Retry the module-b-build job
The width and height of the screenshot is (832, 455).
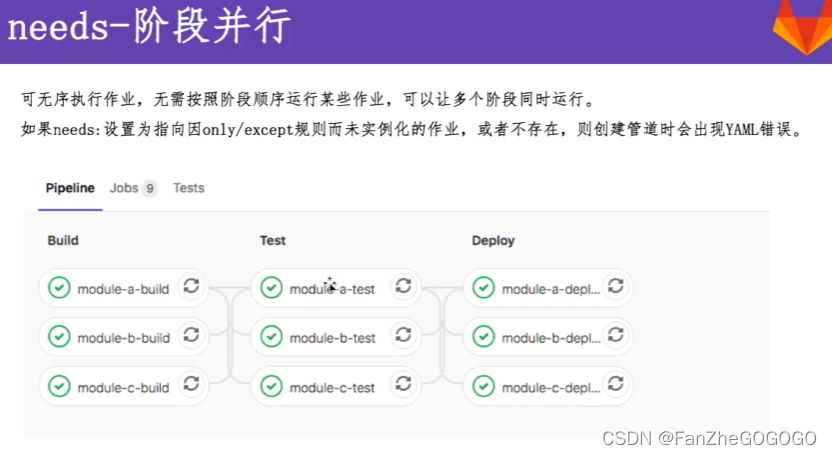point(192,335)
